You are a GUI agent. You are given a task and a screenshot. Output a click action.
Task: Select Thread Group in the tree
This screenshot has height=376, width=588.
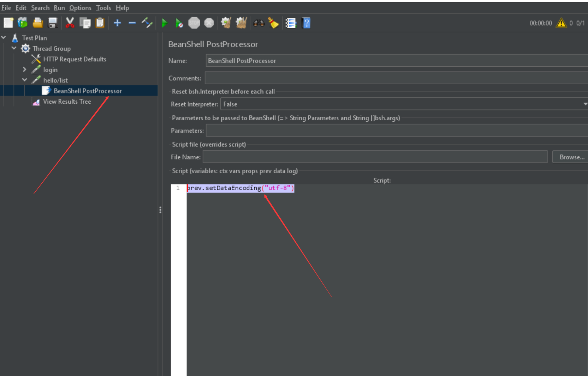(52, 48)
